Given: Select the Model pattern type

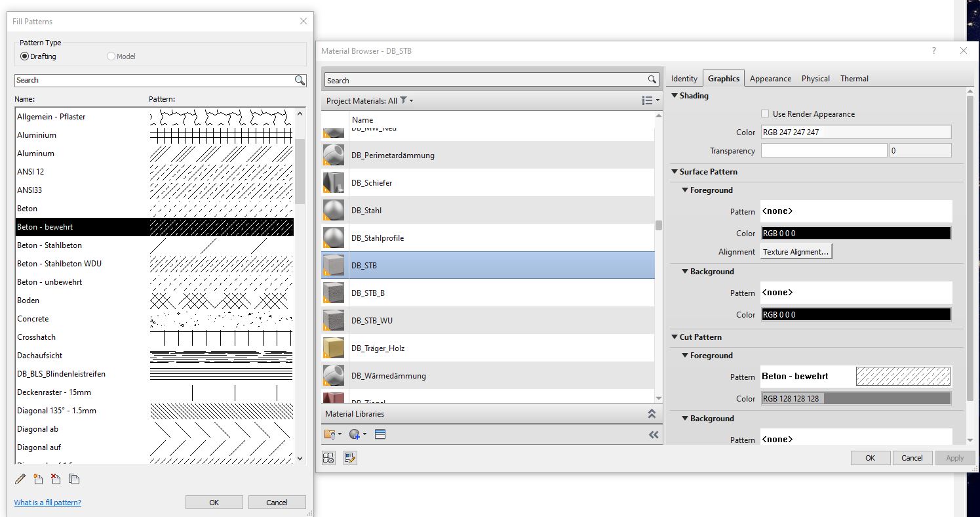Looking at the screenshot, I should [111, 56].
